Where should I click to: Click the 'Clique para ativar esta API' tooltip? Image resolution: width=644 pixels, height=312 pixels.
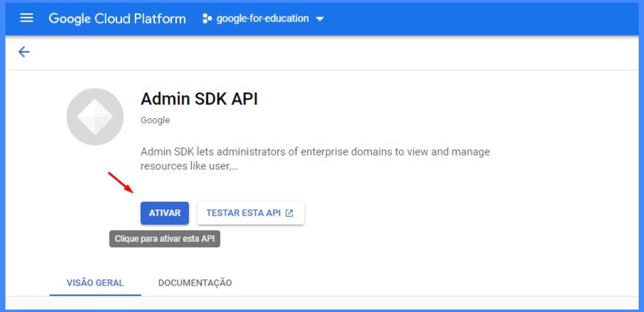(165, 239)
